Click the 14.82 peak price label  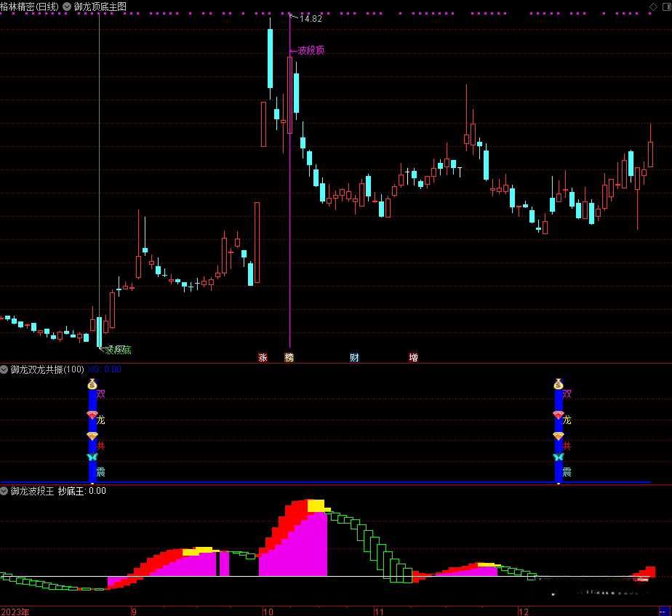[311, 18]
